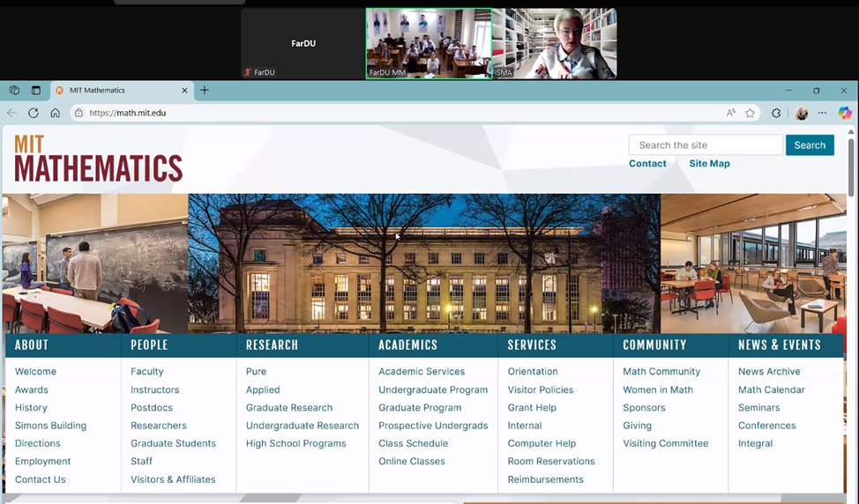This screenshot has width=859, height=504.
Task: Open the Visitors & Affiliates link
Action: click(x=173, y=479)
